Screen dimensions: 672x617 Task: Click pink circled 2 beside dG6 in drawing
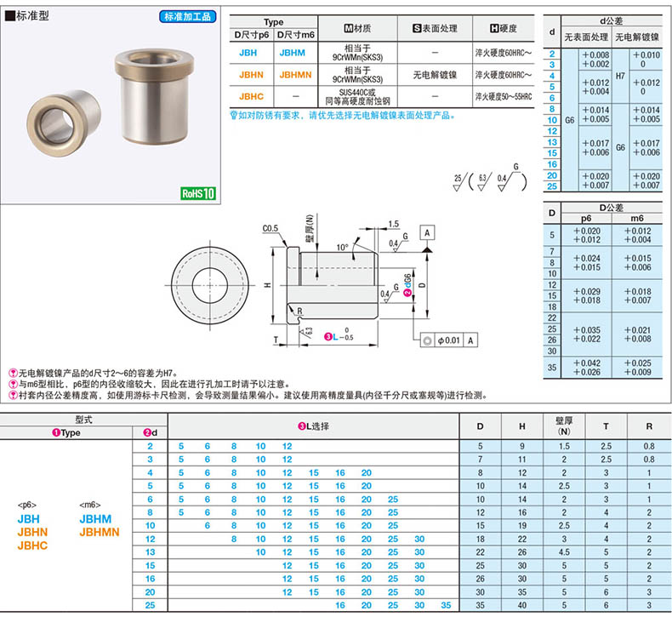(407, 292)
